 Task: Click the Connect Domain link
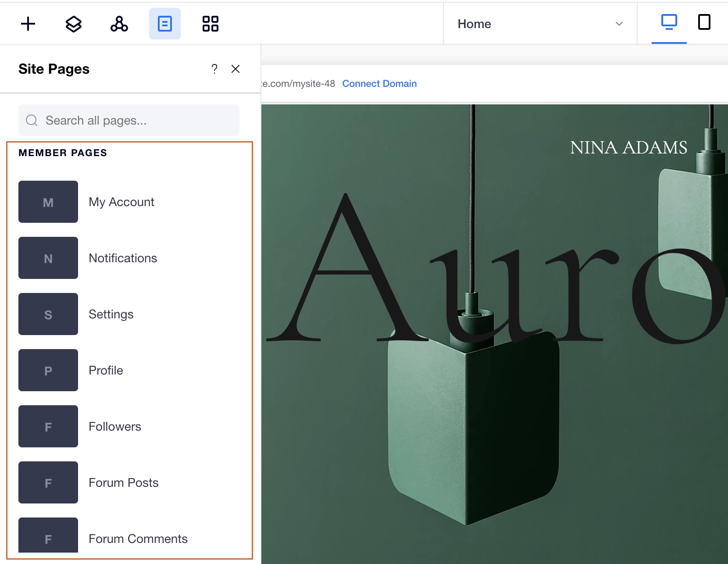click(x=379, y=83)
